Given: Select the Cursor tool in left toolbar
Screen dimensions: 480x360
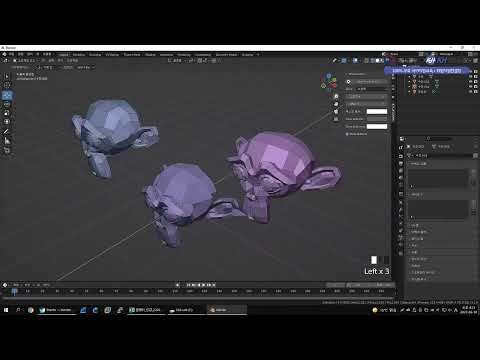Looking at the screenshot, I should 7,85.
